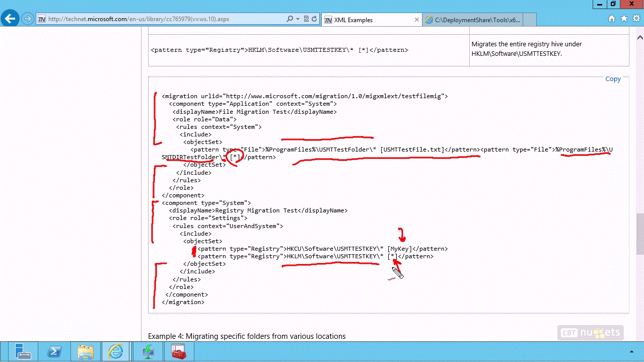Launch PowerShell from the taskbar
The height and width of the screenshot is (362, 644).
point(54,351)
